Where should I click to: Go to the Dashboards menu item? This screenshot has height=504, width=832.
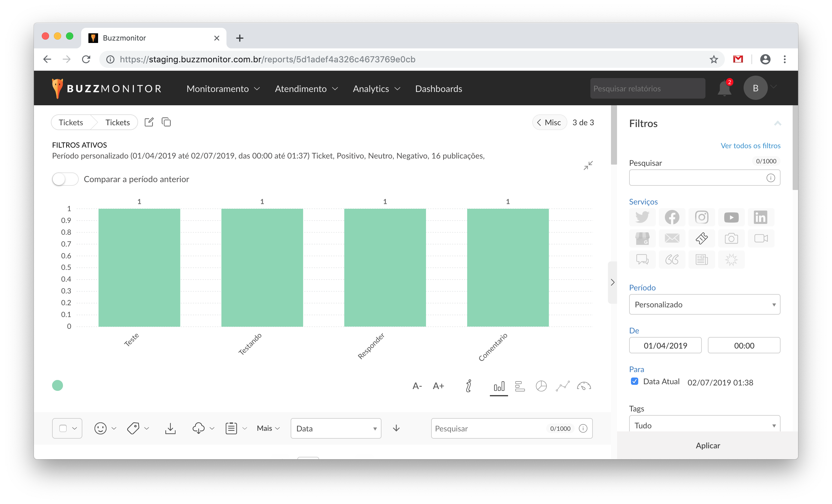[x=438, y=89]
